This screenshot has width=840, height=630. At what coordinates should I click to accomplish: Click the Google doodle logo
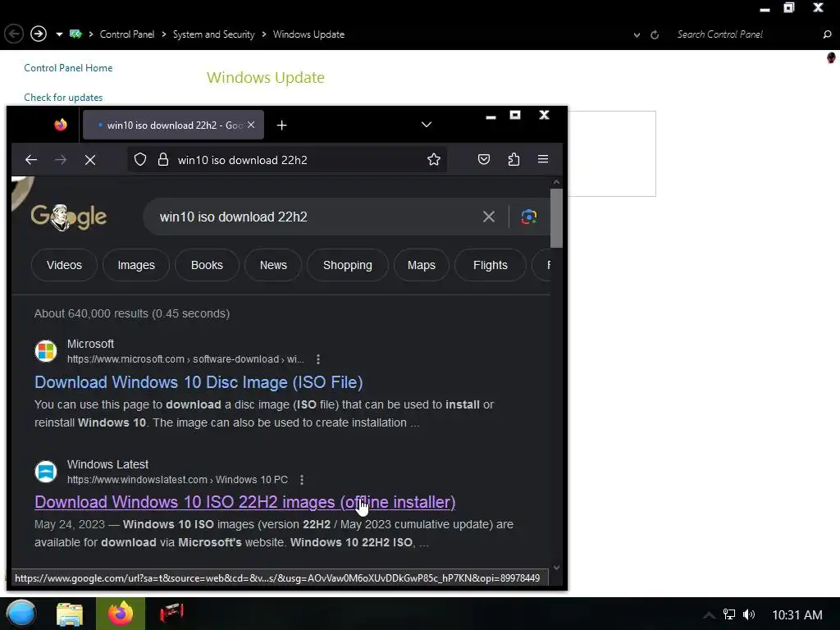coord(69,217)
